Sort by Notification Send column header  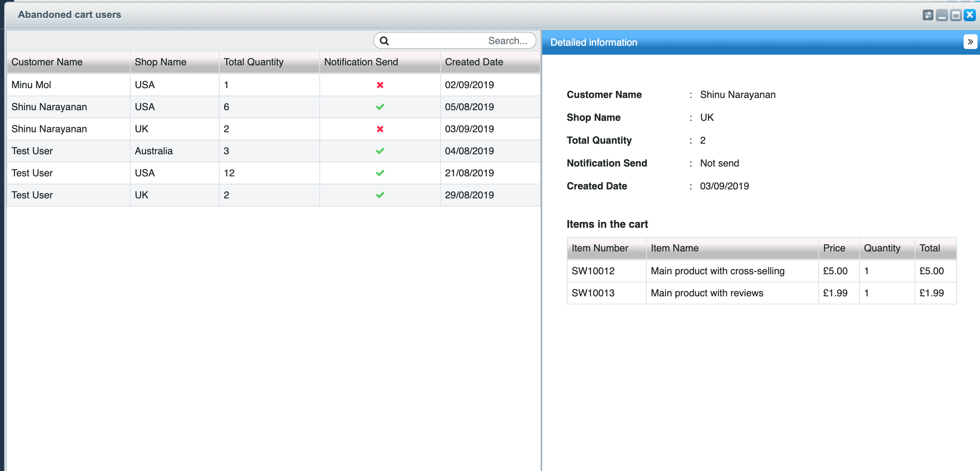pos(380,62)
